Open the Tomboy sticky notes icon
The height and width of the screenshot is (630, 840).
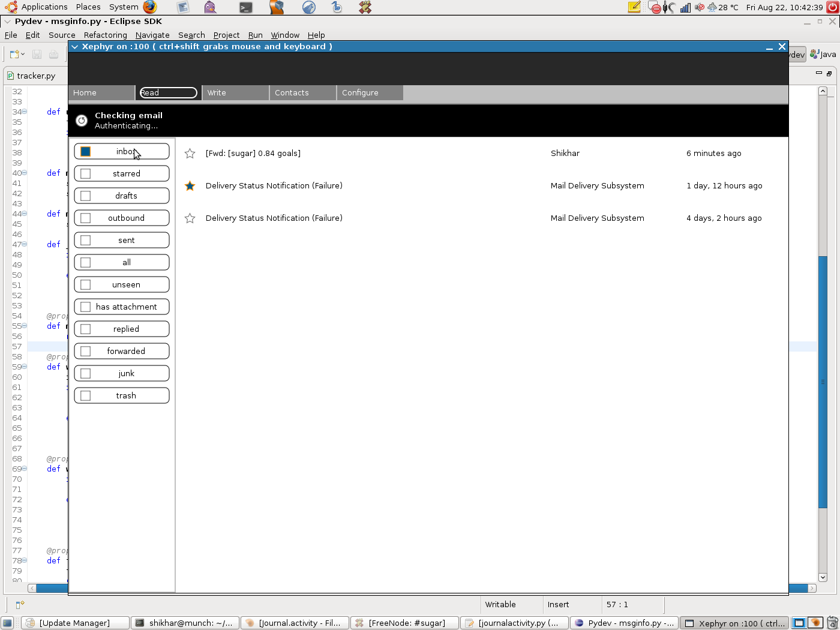click(634, 7)
